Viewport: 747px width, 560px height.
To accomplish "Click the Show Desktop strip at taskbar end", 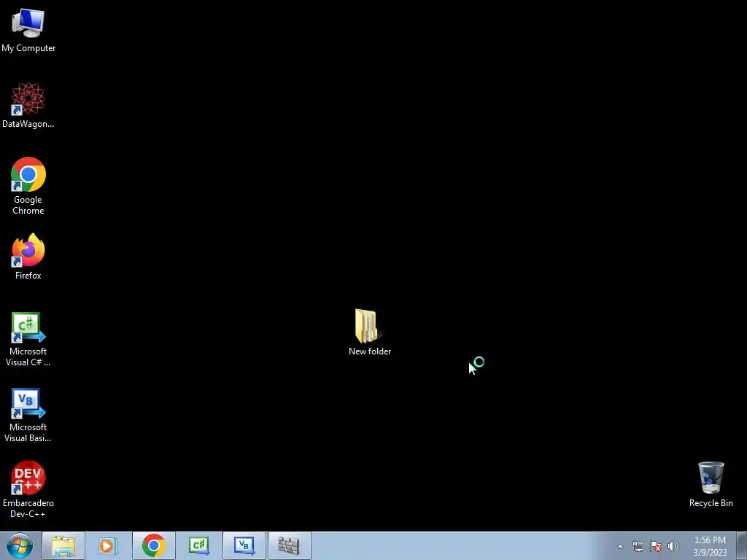I will tap(741, 545).
